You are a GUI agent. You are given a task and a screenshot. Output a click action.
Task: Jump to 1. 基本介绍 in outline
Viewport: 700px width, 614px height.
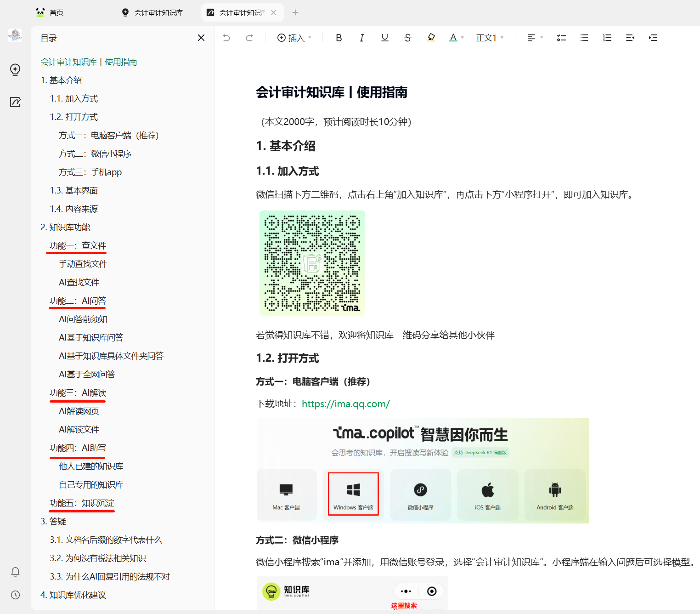(x=61, y=80)
